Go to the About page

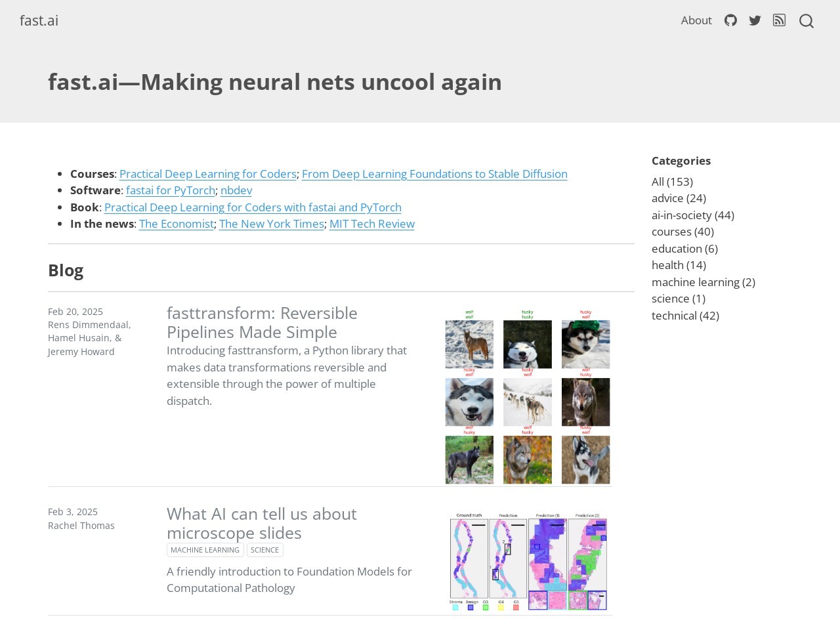(x=696, y=20)
